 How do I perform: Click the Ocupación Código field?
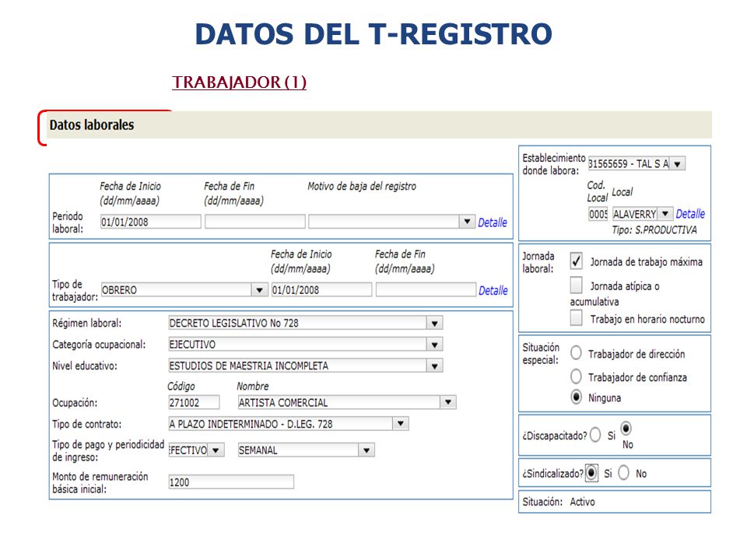(194, 402)
